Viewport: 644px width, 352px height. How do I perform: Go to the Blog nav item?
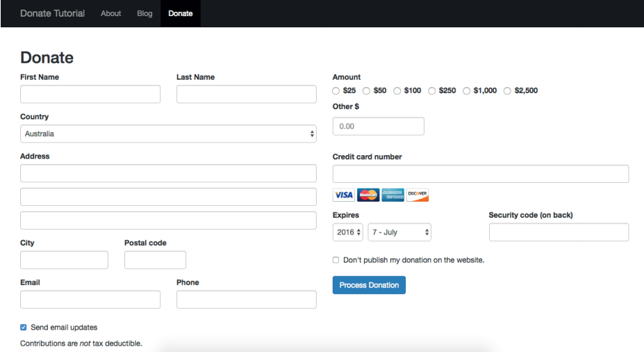[x=145, y=14]
